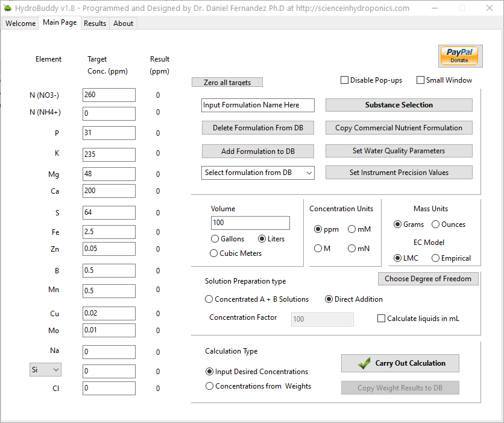Select the Empirical EC model
Viewport: 504px width, 423px height.
[x=436, y=258]
